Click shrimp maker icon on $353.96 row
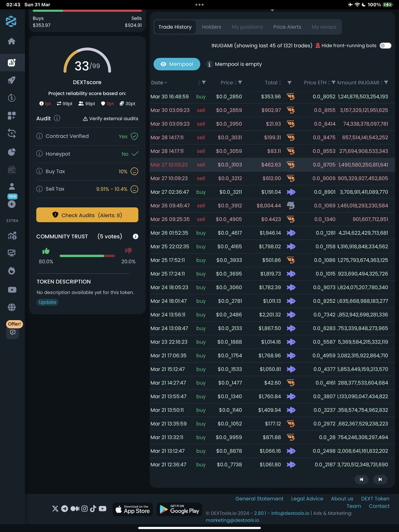This screenshot has width=399, height=532. point(291,97)
